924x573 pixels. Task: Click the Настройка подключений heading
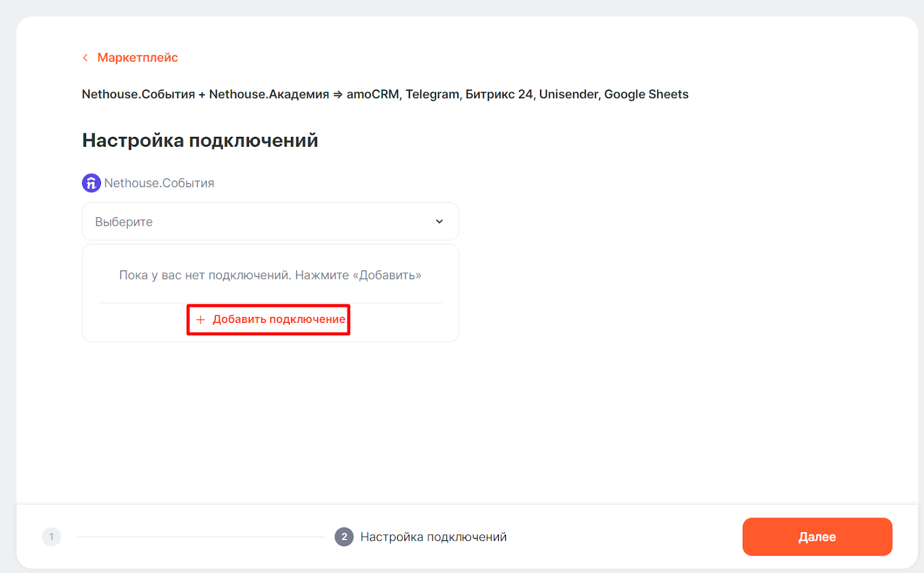200,140
